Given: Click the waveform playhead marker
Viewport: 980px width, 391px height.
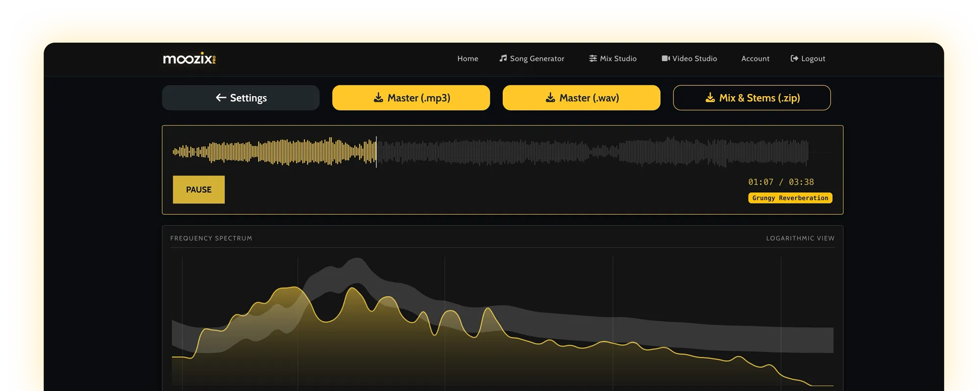Looking at the screenshot, I should tap(376, 152).
